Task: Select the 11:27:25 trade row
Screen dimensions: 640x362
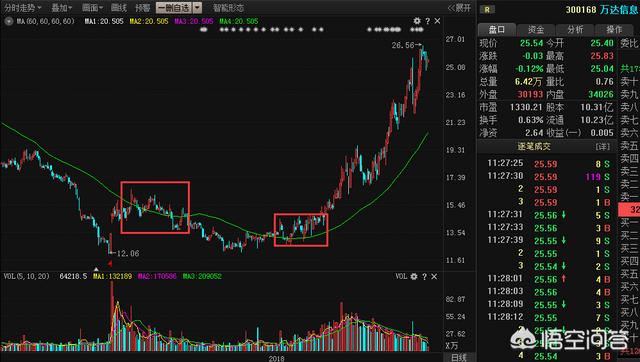Action: (548, 164)
